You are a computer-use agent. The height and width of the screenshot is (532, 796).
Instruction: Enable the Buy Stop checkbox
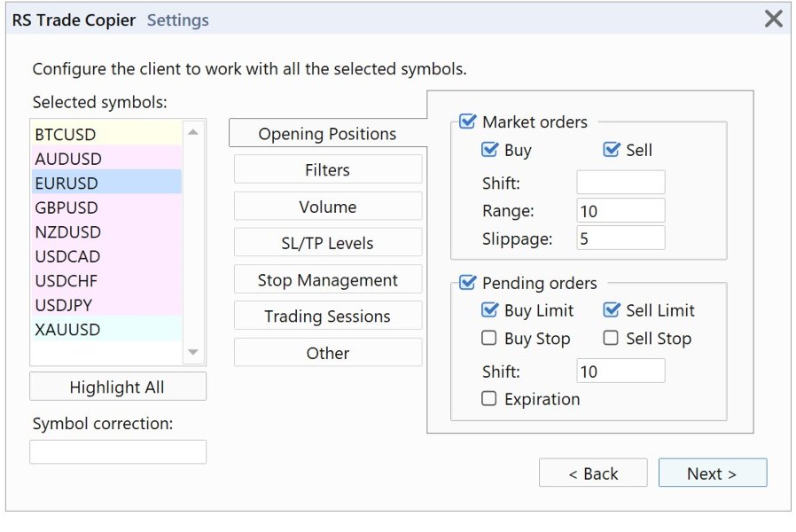[x=489, y=338]
